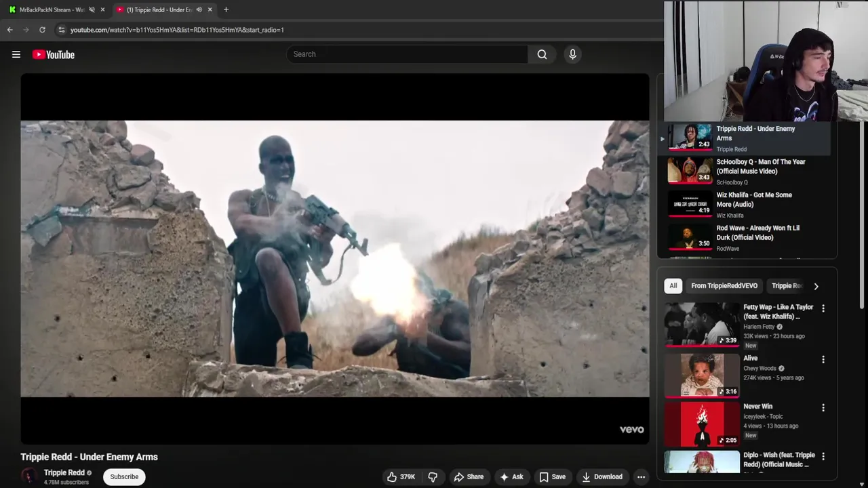Click the 379K like count
The height and width of the screenshot is (488, 868).
point(408,477)
